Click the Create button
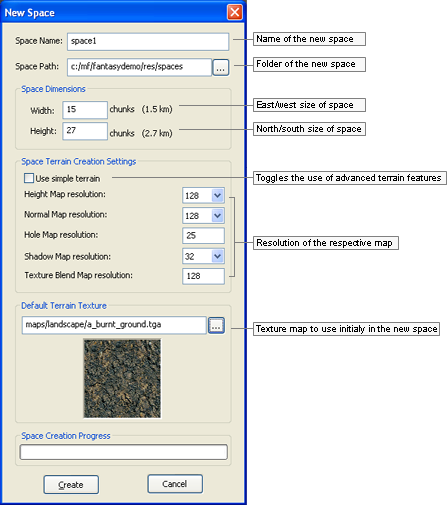 71,485
